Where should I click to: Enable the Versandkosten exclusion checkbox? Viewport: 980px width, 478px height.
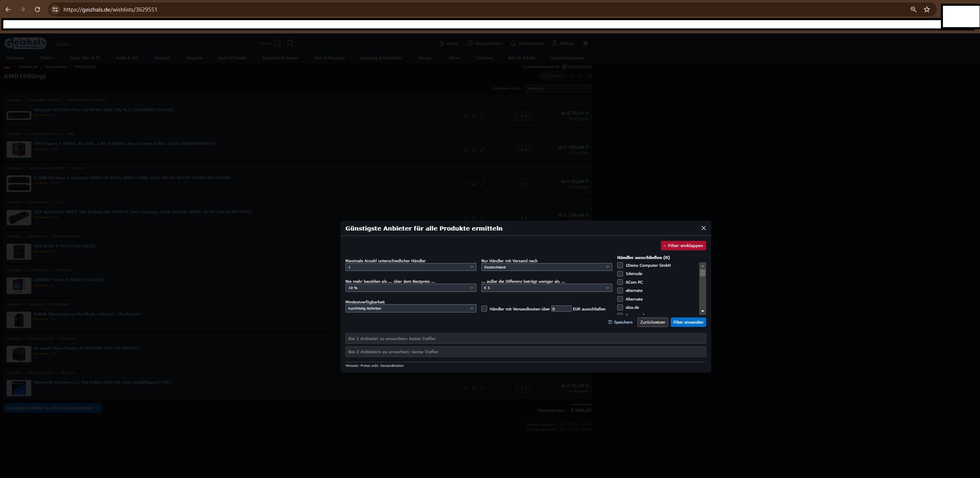click(484, 308)
